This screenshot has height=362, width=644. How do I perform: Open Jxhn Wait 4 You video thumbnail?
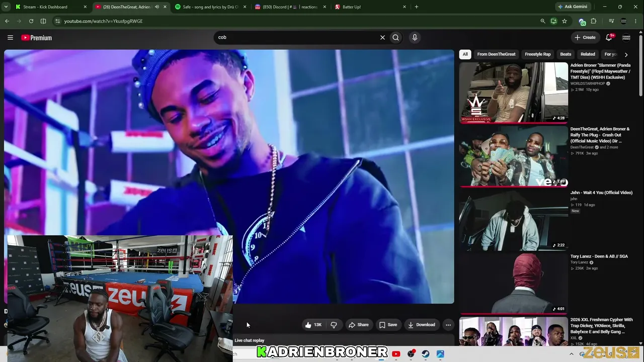(514, 220)
